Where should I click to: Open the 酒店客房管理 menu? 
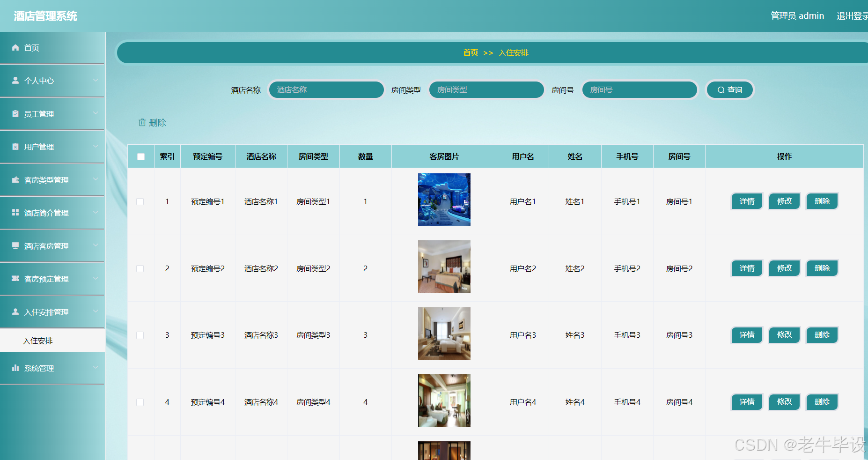52,246
